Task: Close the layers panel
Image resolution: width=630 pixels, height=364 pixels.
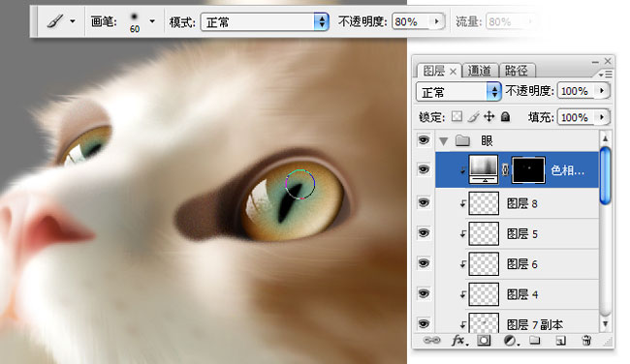Action: coord(608,61)
